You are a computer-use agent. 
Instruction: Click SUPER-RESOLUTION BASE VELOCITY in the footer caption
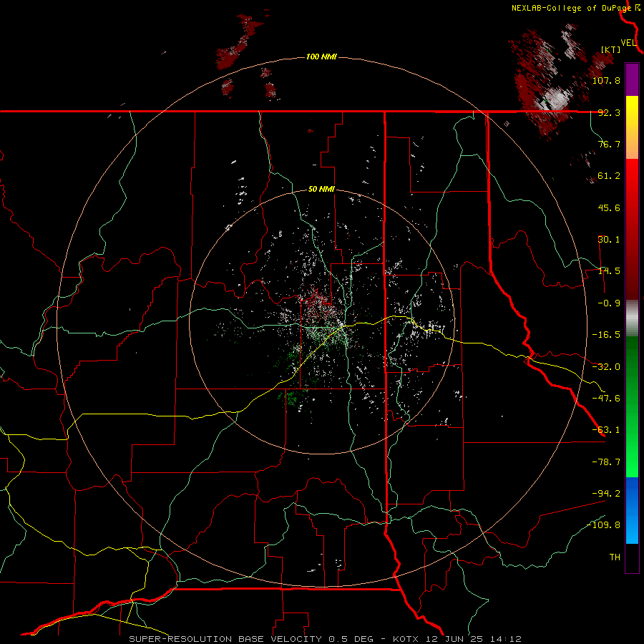(225, 639)
